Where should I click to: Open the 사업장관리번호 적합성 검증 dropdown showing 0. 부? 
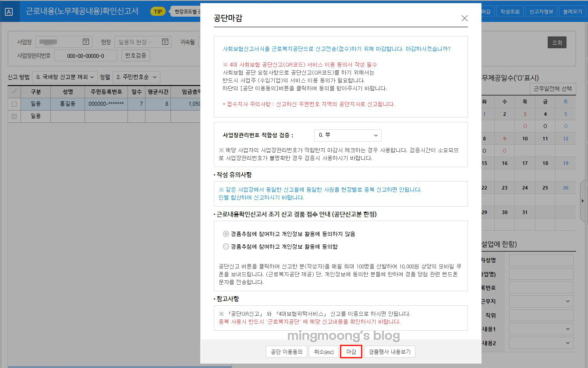pyautogui.click(x=347, y=136)
